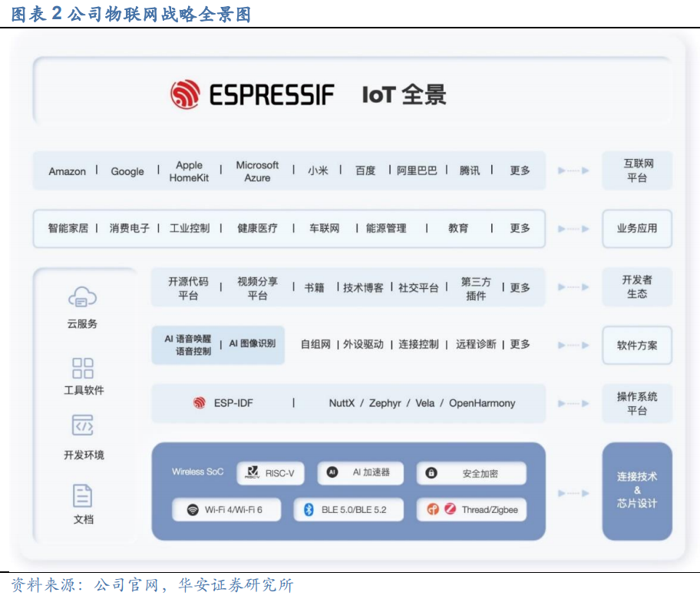This screenshot has width=700, height=599.
Task: Click the cloud icon above 云服务
Action: pos(82,296)
